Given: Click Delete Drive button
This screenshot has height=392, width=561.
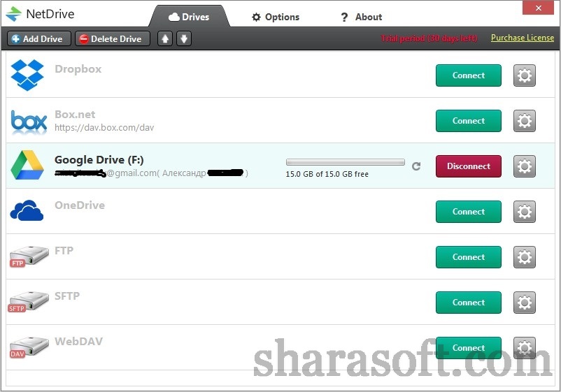Looking at the screenshot, I should 113,38.
